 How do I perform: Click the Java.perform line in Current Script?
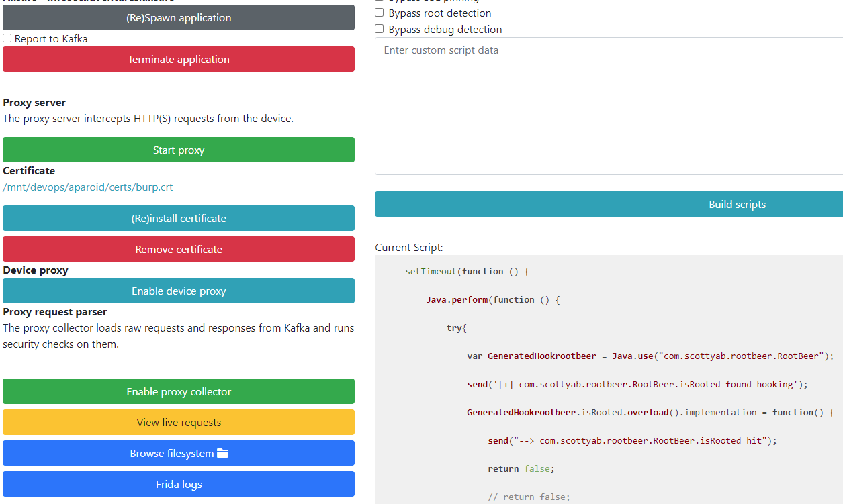pos(492,300)
